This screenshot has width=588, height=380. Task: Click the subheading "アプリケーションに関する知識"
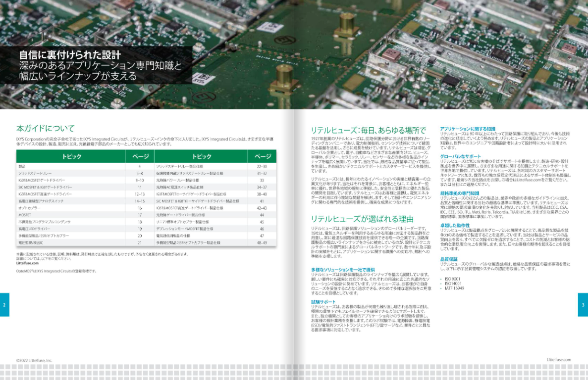point(468,129)
